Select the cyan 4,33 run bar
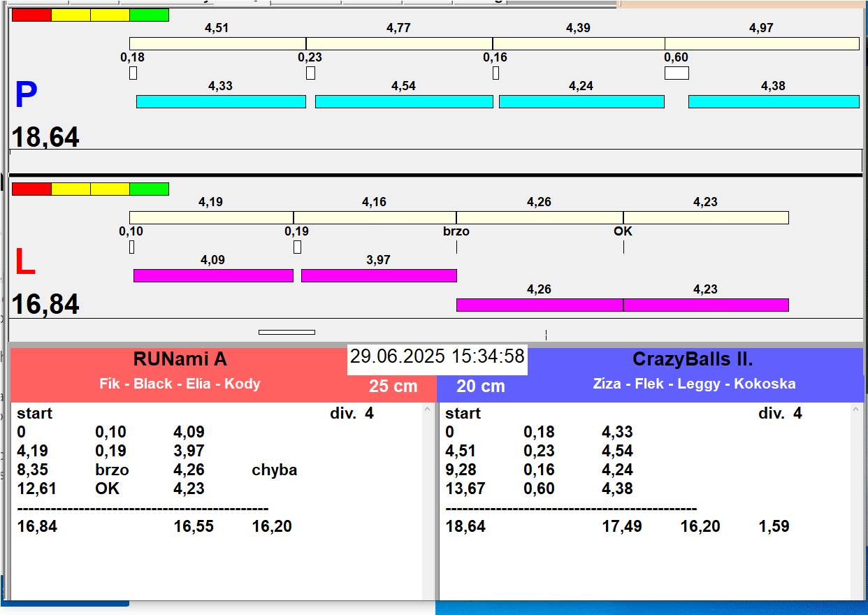868x615 pixels. 221,101
